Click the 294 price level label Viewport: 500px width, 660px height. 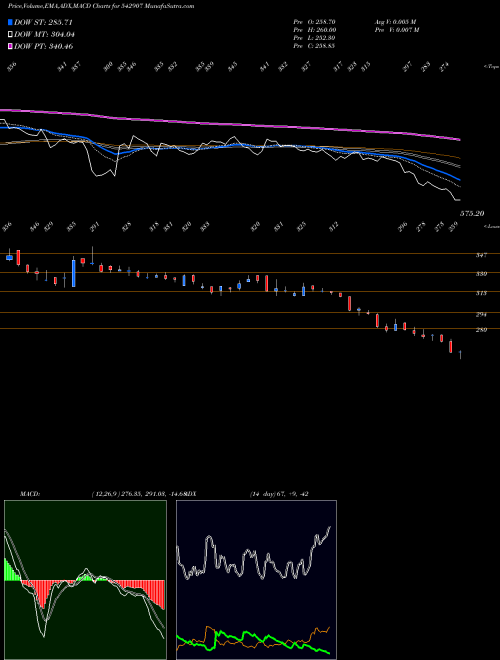point(481,314)
